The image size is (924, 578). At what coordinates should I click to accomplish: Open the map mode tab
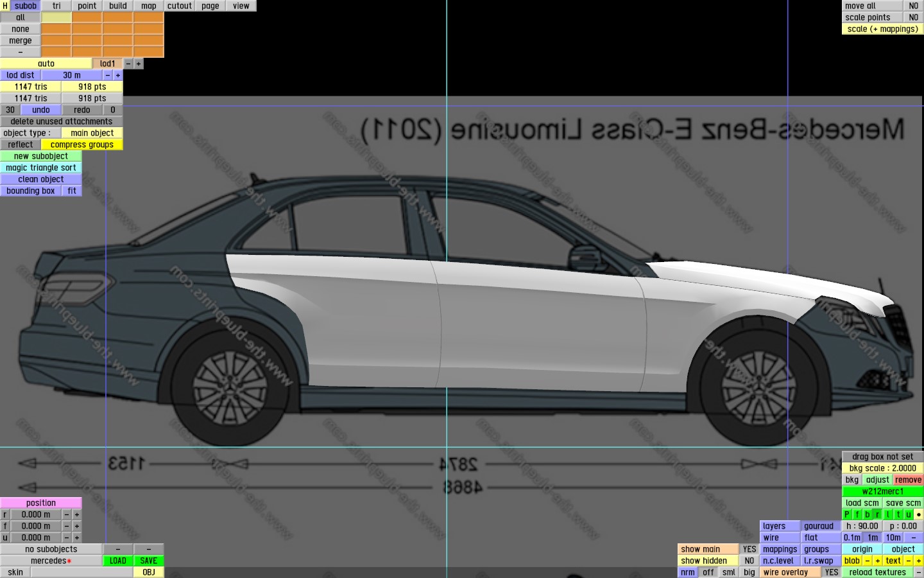tap(149, 6)
